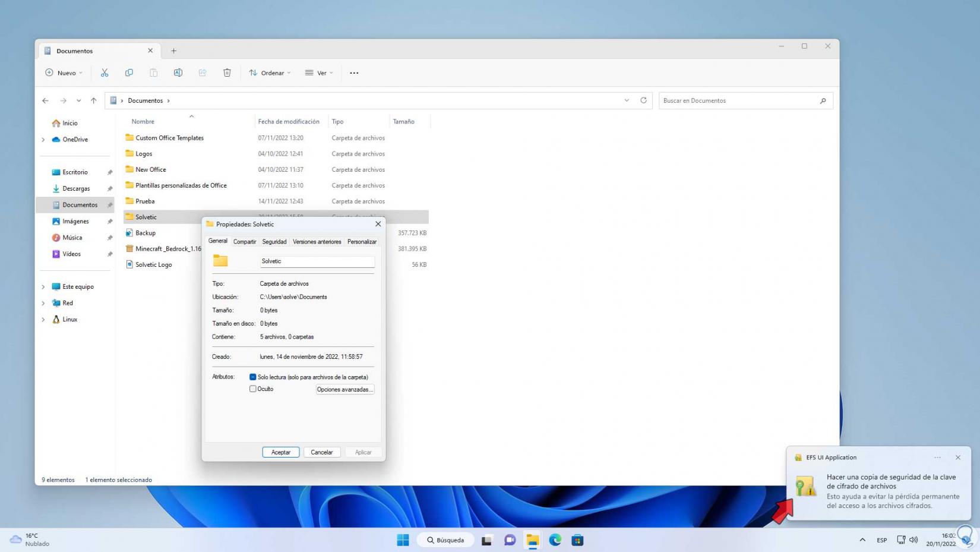Click the Copy icon in toolbar
Screen dimensions: 980x552
pyautogui.click(x=129, y=72)
